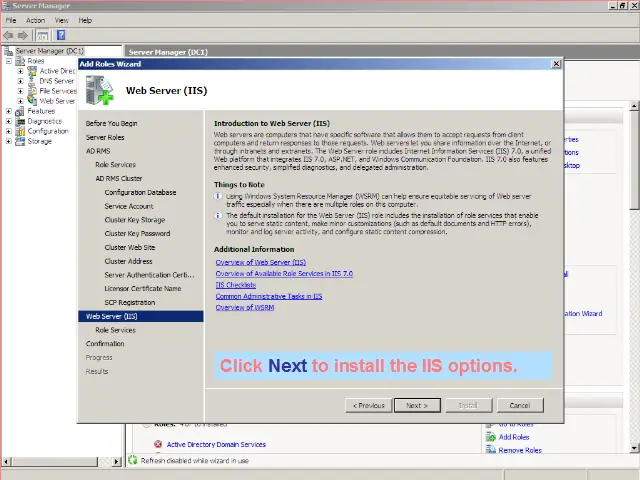Select SCP Registration wizard step
Screen dimensions: 640x480
point(130,302)
